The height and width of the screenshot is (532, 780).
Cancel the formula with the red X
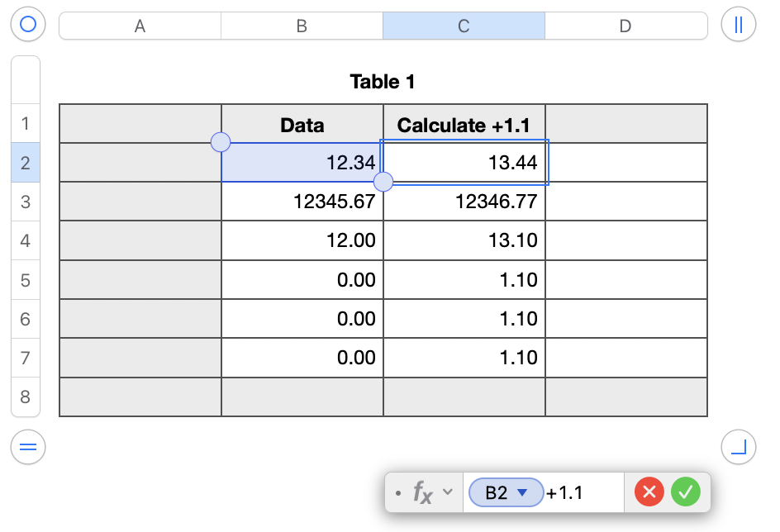[649, 492]
